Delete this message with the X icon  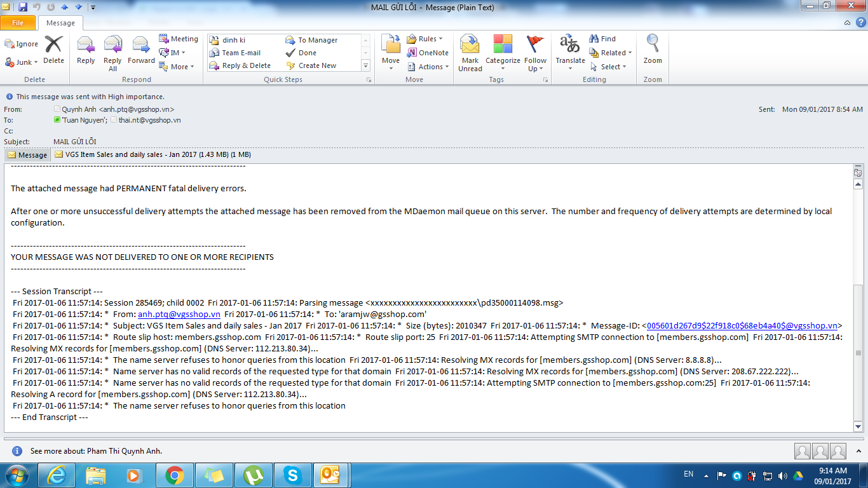pyautogui.click(x=53, y=50)
